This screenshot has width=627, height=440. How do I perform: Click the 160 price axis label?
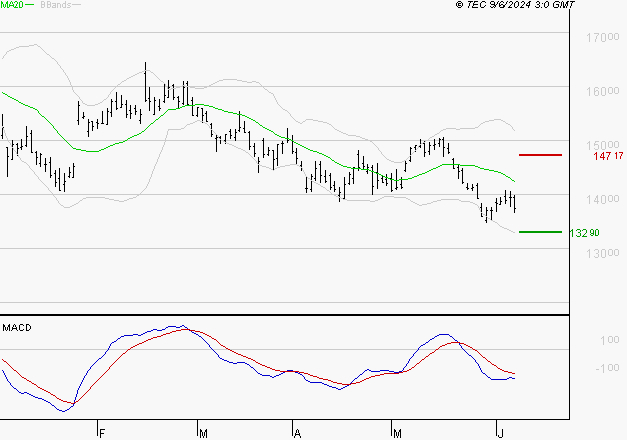(603, 92)
